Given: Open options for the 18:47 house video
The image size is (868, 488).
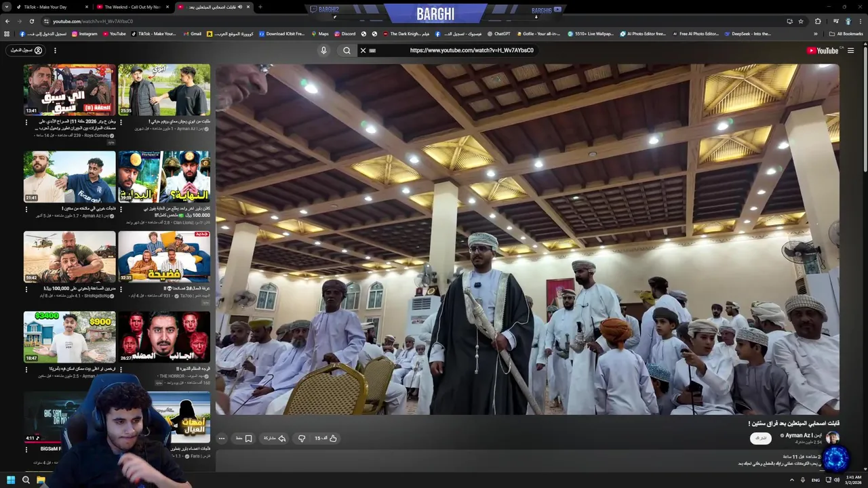Looking at the screenshot, I should (26, 369).
